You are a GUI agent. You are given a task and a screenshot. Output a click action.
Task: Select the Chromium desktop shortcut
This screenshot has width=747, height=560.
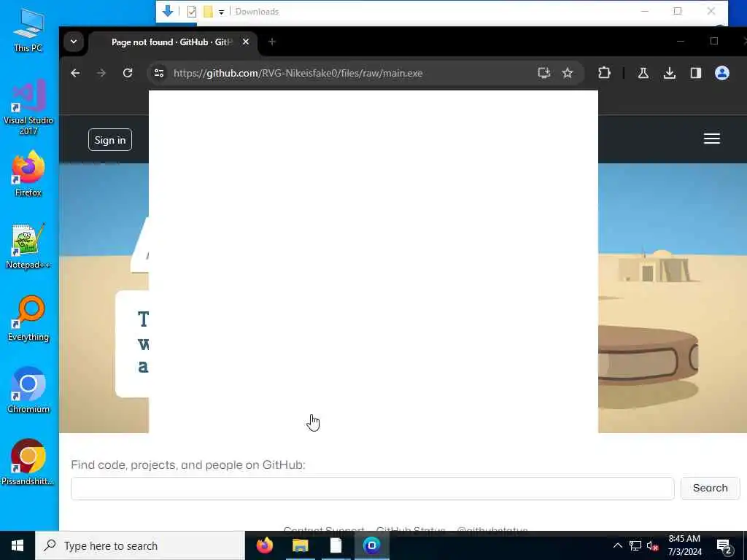point(28,391)
